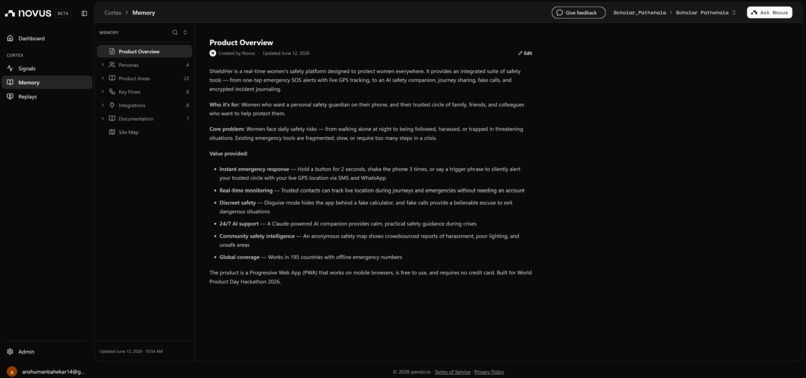Click the speech bubble icon in Give feedback

560,13
